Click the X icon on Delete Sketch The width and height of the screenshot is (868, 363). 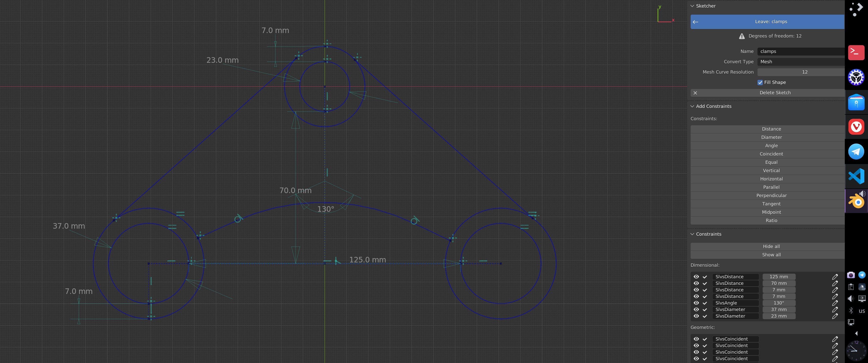[x=695, y=93]
